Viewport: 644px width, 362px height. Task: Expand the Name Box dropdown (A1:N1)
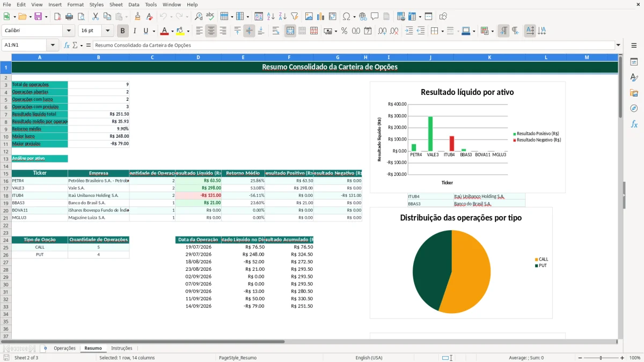point(53,45)
